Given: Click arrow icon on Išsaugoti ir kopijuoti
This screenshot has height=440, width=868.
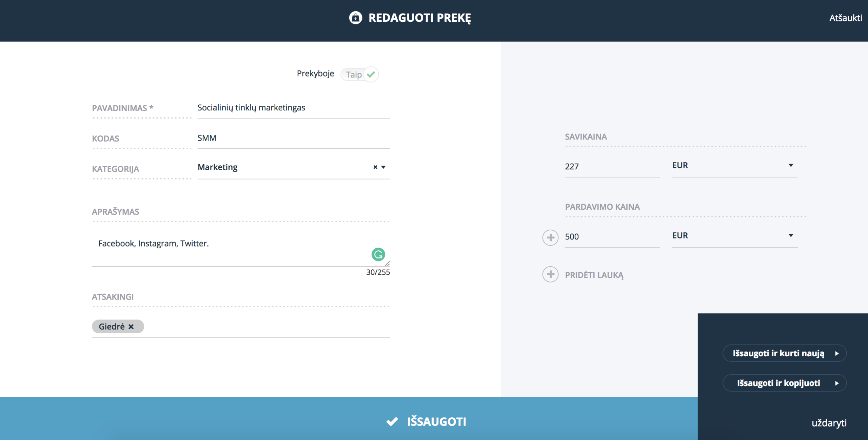Looking at the screenshot, I should 837,383.
